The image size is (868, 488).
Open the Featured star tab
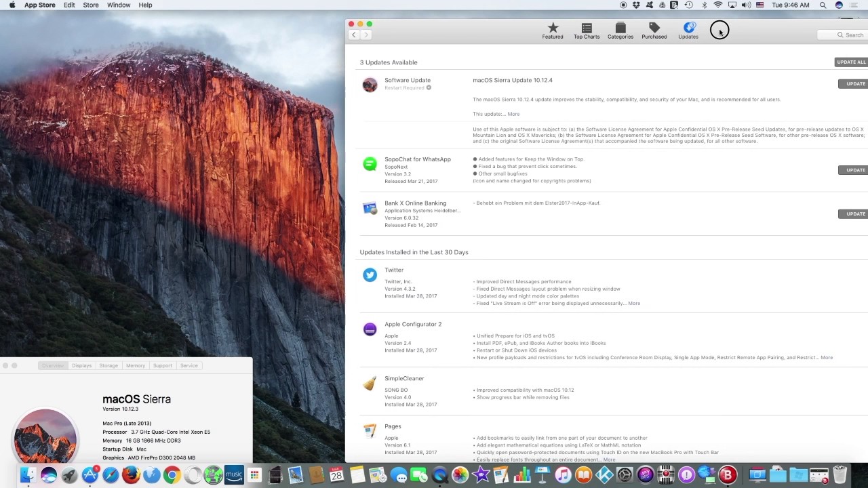tap(553, 30)
